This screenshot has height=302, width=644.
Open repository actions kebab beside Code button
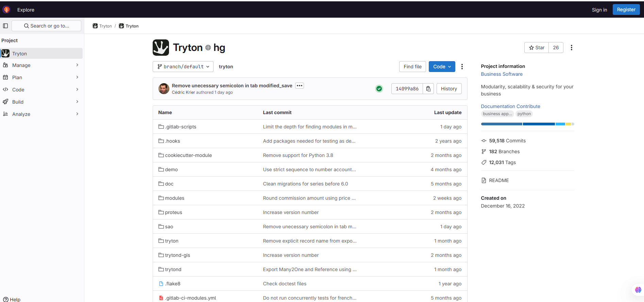[x=462, y=67]
